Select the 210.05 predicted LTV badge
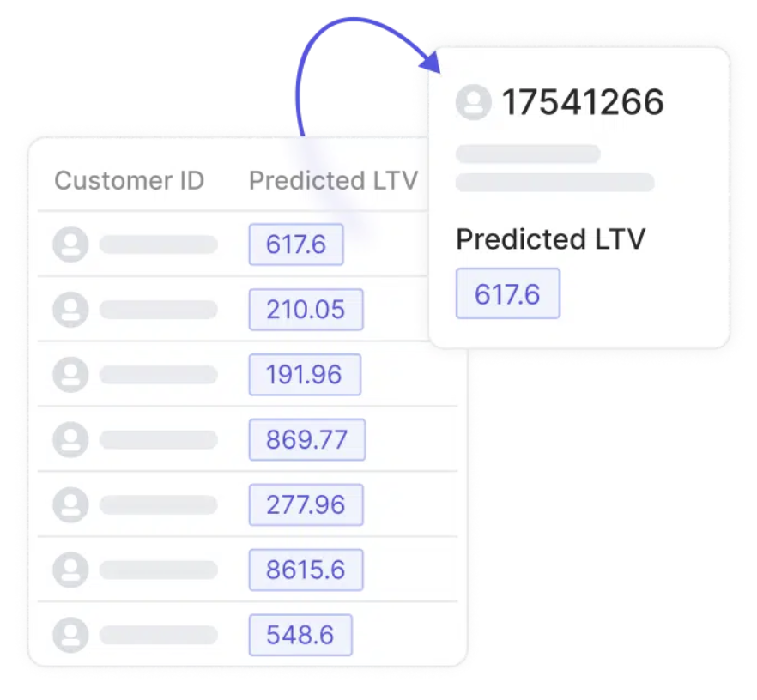Screen dimensions: 757x700 click(306, 309)
